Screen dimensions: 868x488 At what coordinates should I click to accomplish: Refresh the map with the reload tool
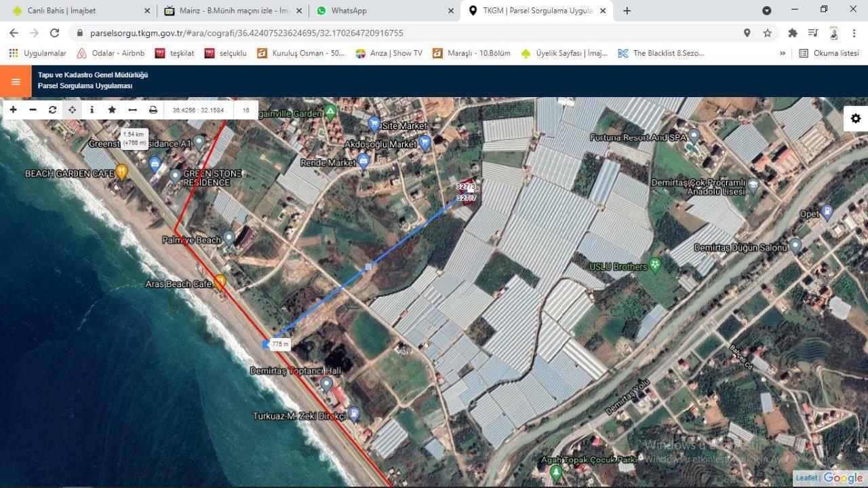tap(52, 109)
